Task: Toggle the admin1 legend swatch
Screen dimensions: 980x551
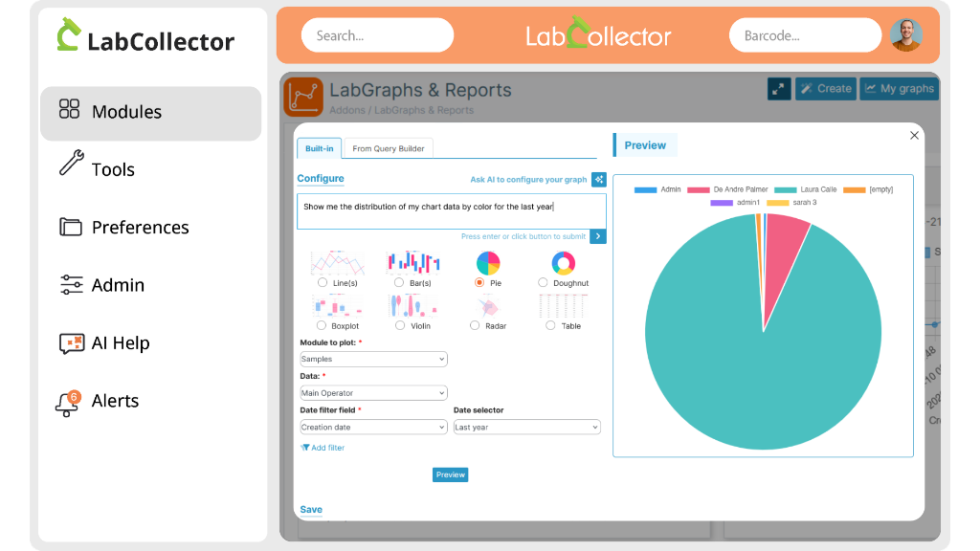Action: 722,203
